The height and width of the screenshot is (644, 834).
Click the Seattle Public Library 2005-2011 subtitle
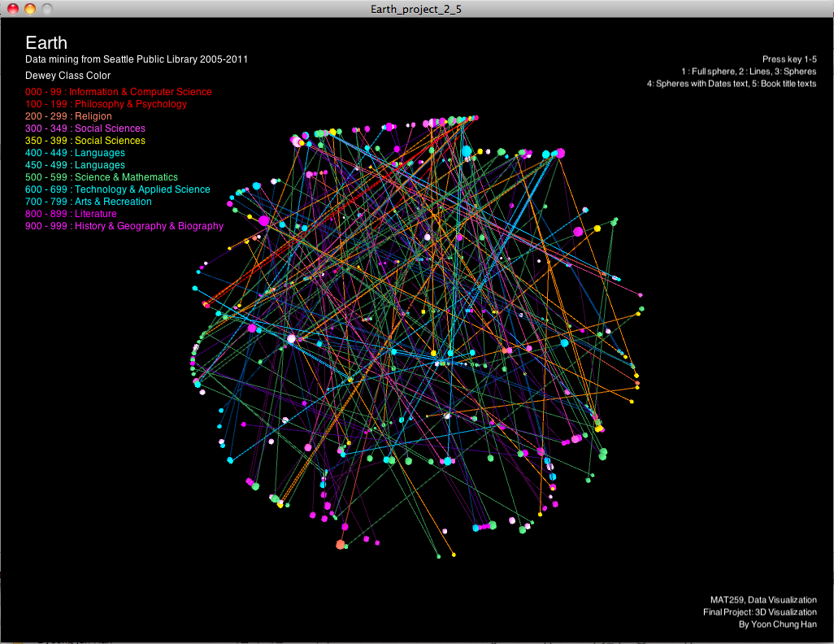pyautogui.click(x=137, y=59)
